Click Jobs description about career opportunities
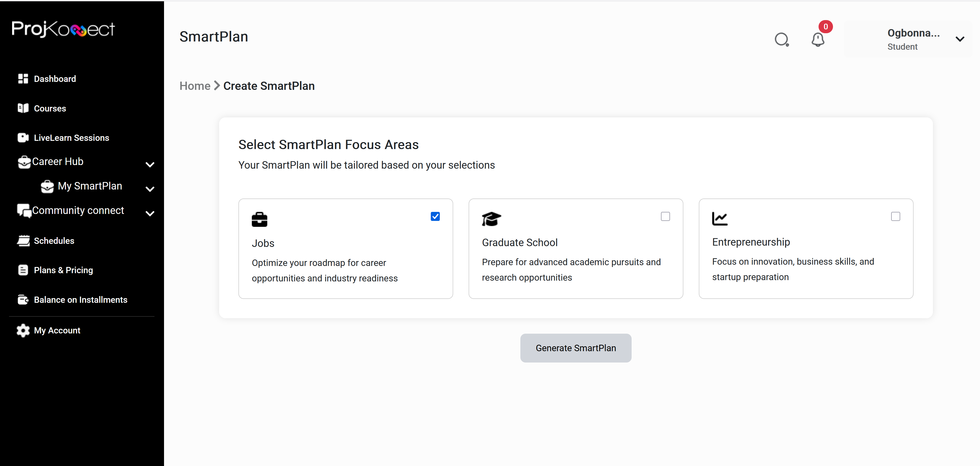 324,271
